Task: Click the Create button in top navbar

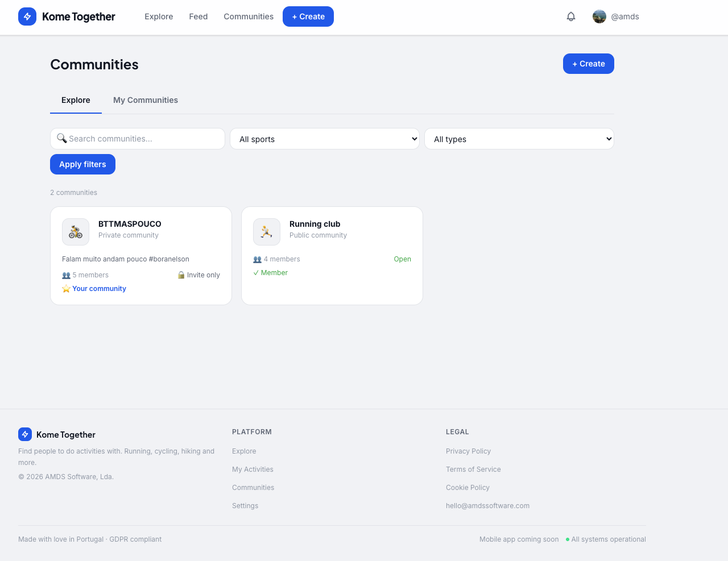Action: click(308, 16)
